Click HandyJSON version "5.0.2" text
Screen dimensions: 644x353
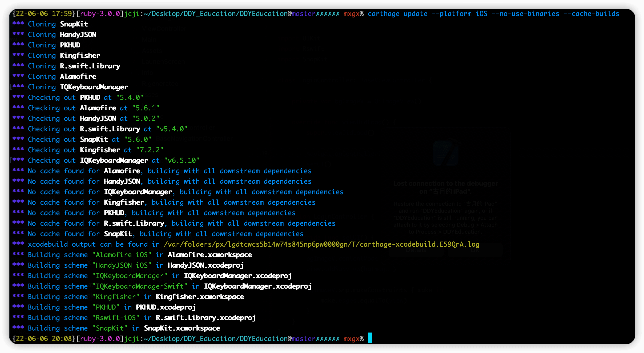(x=146, y=119)
